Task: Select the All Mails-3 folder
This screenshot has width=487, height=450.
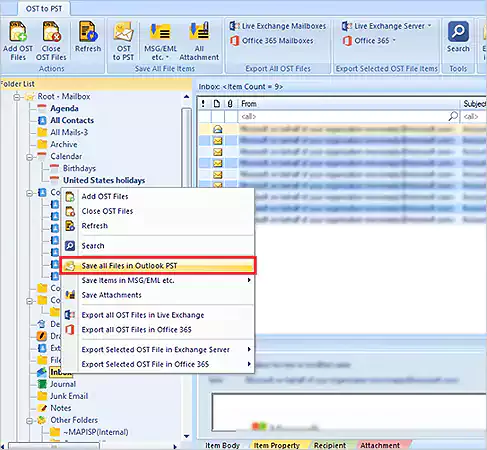Action: coord(69,132)
